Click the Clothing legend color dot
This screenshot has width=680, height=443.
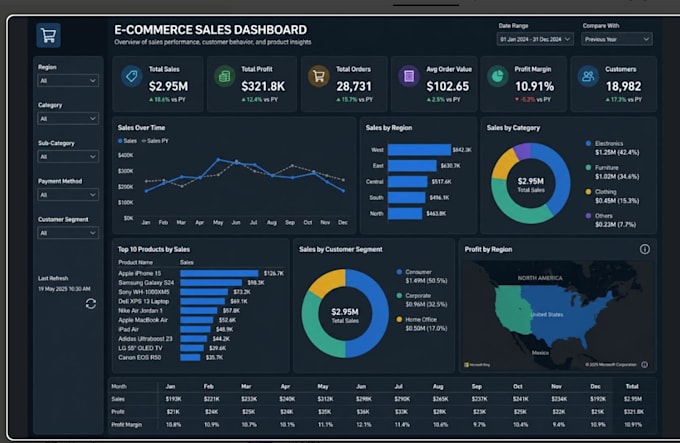(x=588, y=192)
